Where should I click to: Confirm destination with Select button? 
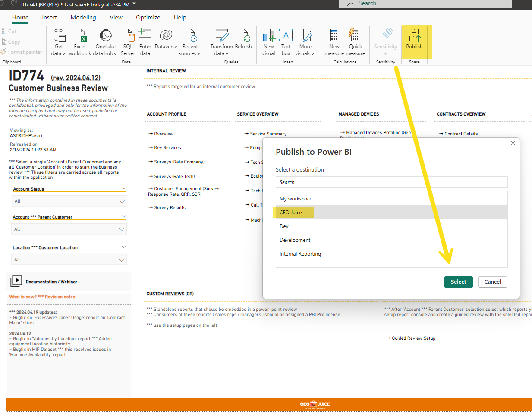(x=458, y=282)
